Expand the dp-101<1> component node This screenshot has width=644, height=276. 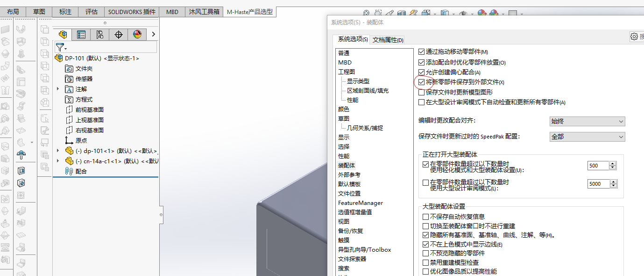58,151
